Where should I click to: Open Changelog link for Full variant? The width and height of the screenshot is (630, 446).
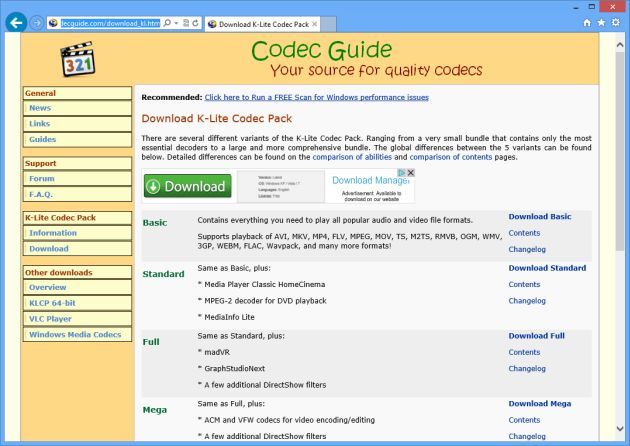[527, 369]
